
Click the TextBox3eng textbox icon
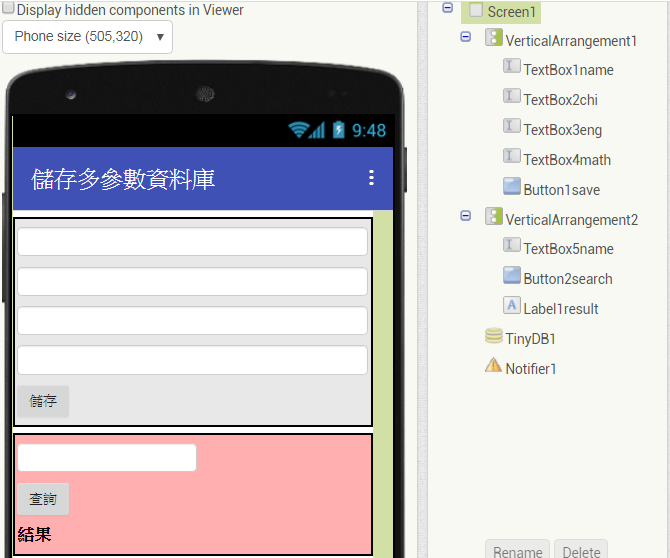point(511,126)
